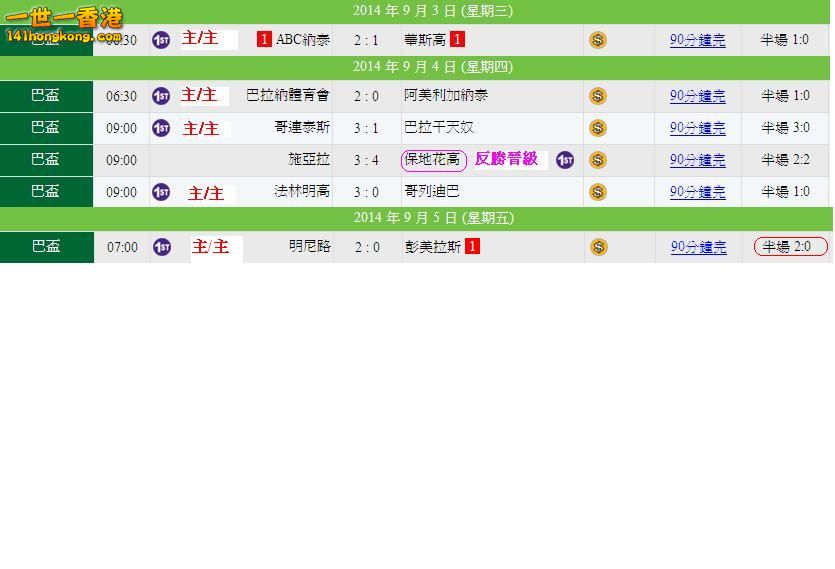Click the score 2 : 1
Image resolution: width=835 pixels, height=569 pixels.
366,40
